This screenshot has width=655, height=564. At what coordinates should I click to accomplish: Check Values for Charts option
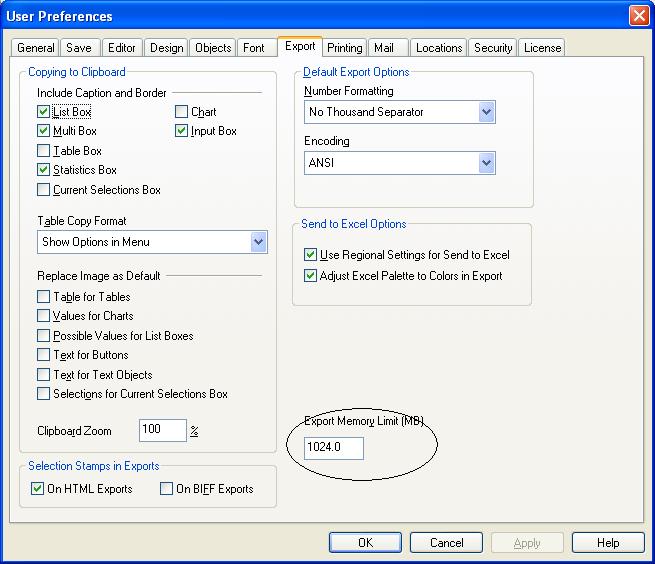[x=43, y=315]
